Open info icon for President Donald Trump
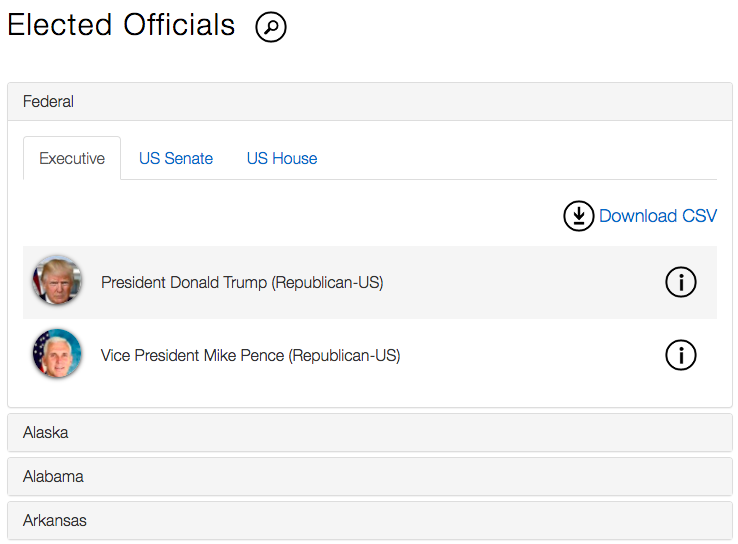738x544 pixels. click(x=681, y=283)
